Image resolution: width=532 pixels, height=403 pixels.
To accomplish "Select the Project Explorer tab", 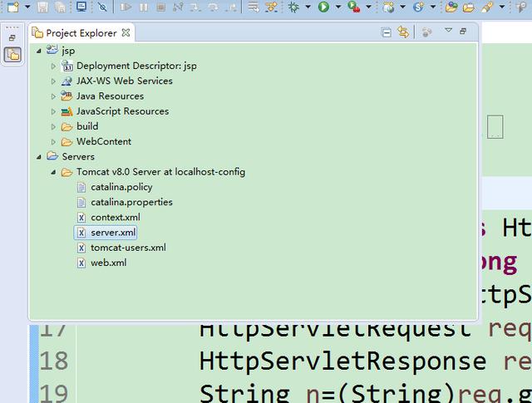I will [81, 33].
